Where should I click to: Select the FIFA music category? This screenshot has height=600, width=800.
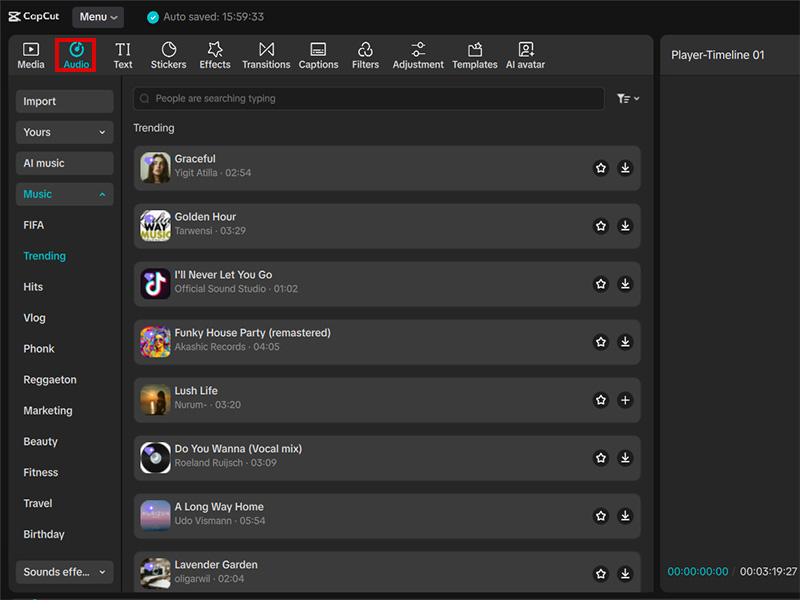[x=34, y=225]
